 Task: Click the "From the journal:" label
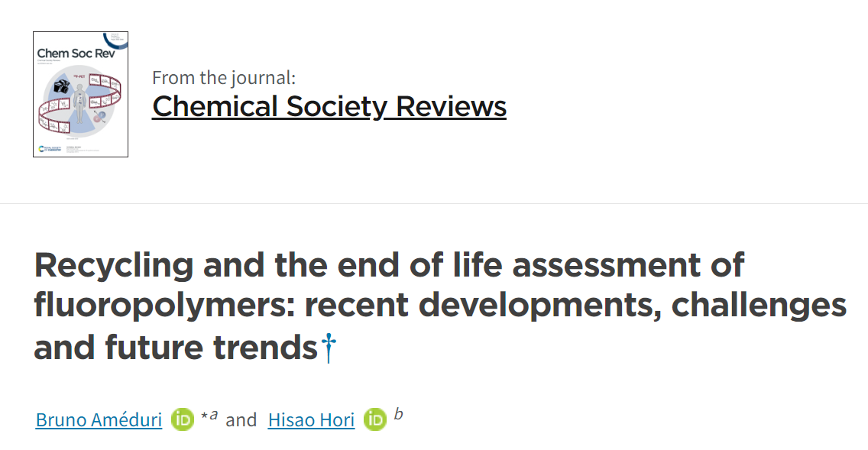[x=224, y=77]
